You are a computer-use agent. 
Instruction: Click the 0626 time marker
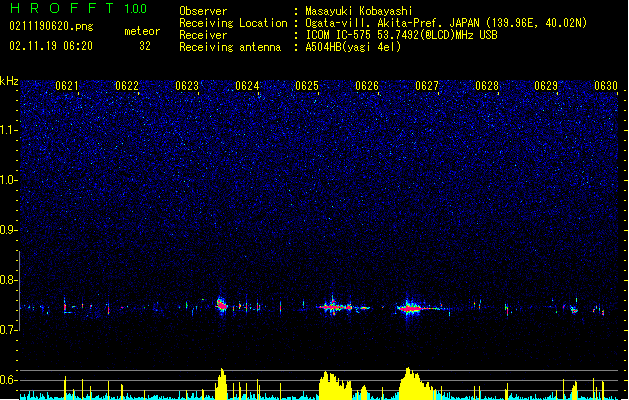367,86
